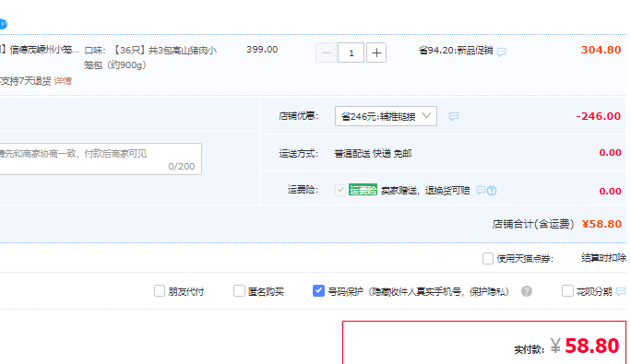The width and height of the screenshot is (631, 364).
Task: Click the green 运费险 badge
Action: [363, 190]
